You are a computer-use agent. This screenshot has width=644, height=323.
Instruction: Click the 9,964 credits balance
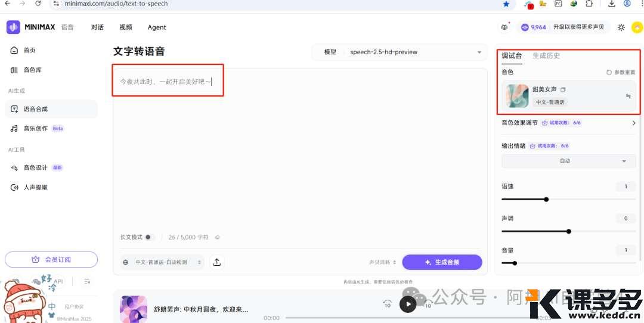(x=534, y=27)
